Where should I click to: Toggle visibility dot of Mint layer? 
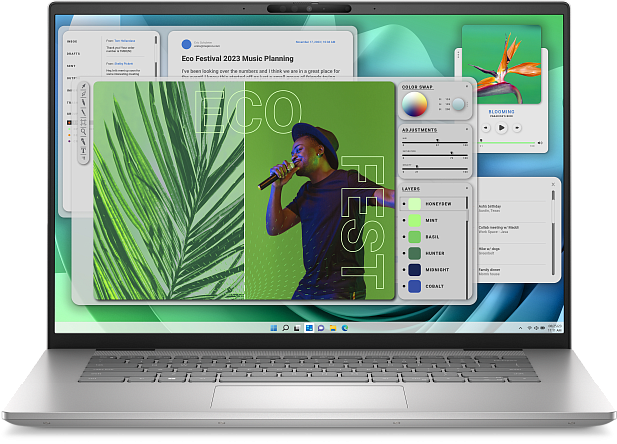click(x=404, y=220)
